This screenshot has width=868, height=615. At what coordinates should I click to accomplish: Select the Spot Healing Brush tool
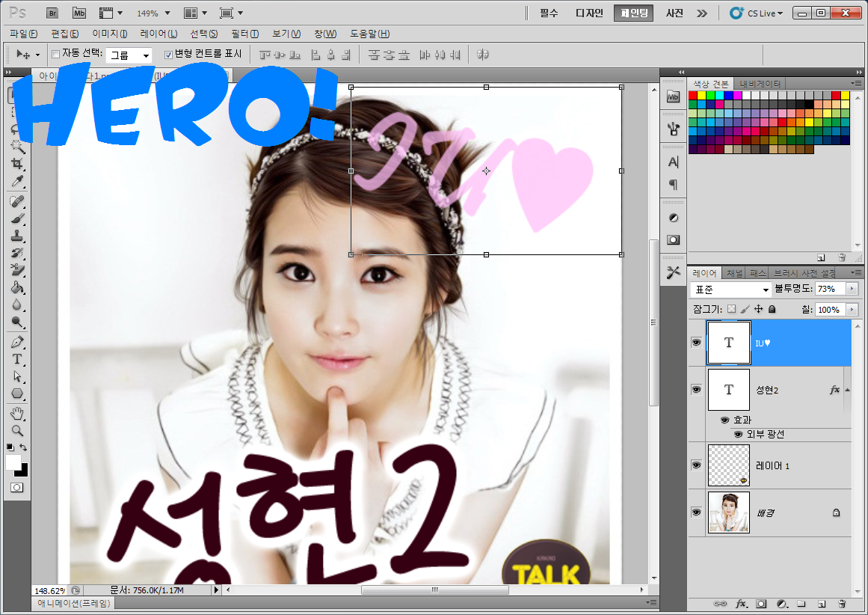tap(17, 201)
